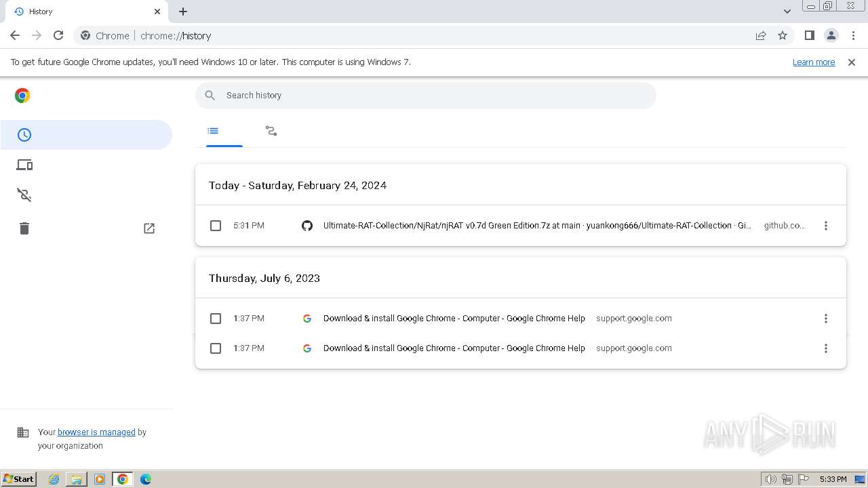Click the Action Center flag tray icon

(x=804, y=479)
